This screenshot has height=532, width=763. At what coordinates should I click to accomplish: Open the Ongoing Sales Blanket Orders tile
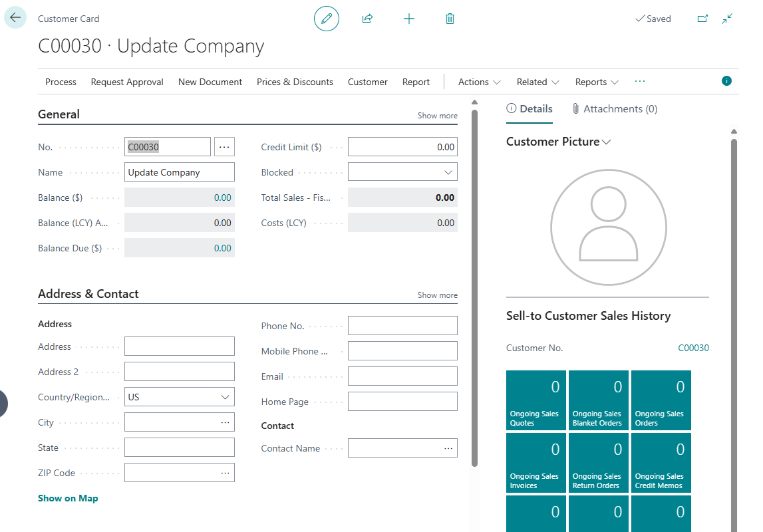(599, 400)
